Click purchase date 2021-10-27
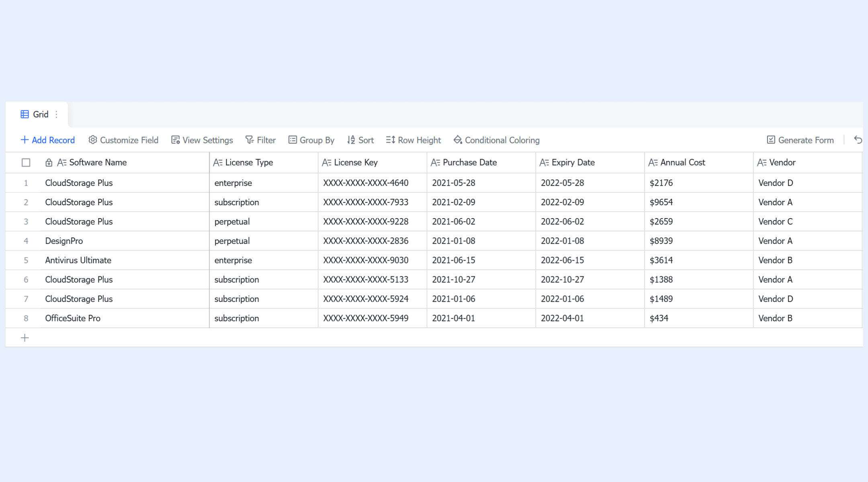 (481, 280)
